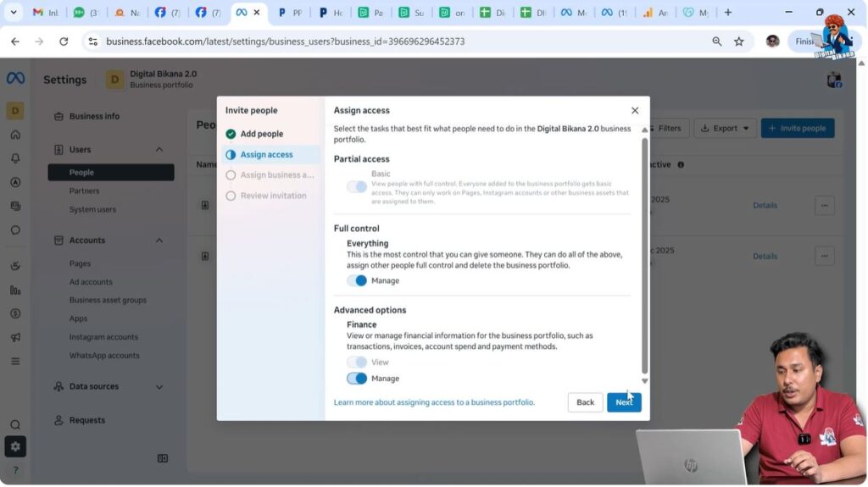
Task: Click the D business portfolio avatar in rail
Action: pyautogui.click(x=15, y=111)
